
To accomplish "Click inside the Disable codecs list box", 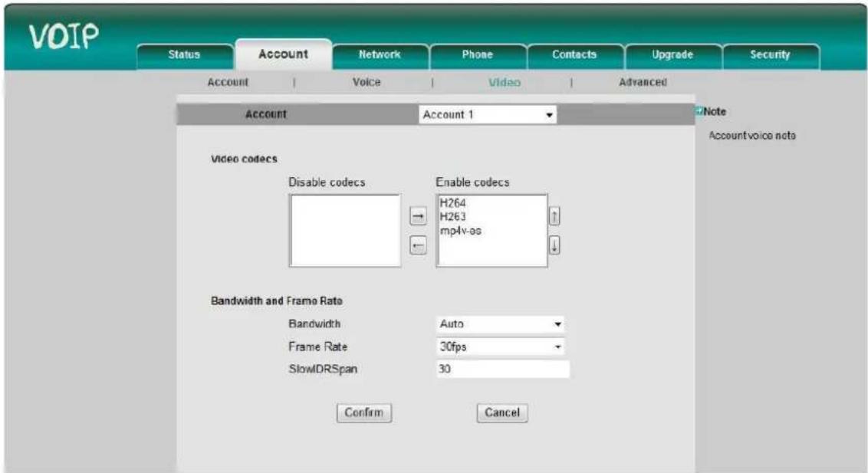I will [345, 231].
